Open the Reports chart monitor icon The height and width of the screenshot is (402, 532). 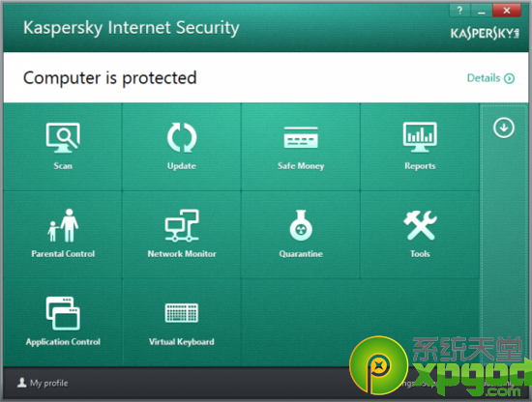click(420, 137)
